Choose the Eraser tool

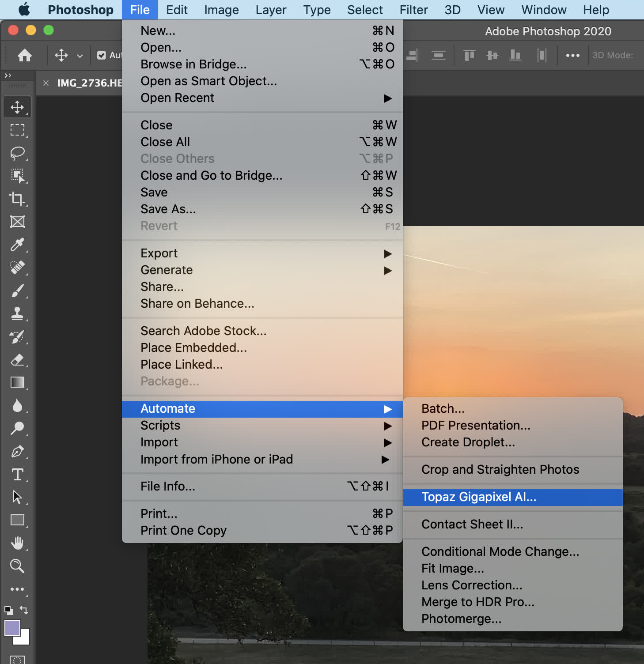pos(17,359)
